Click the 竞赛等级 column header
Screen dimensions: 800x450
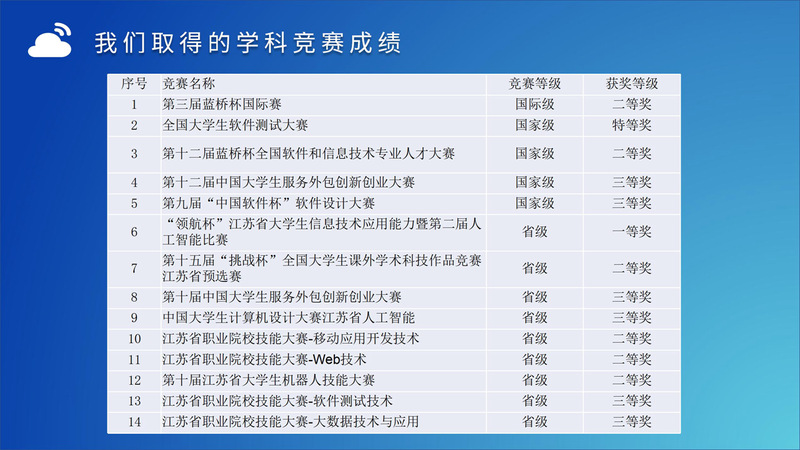[x=535, y=84]
